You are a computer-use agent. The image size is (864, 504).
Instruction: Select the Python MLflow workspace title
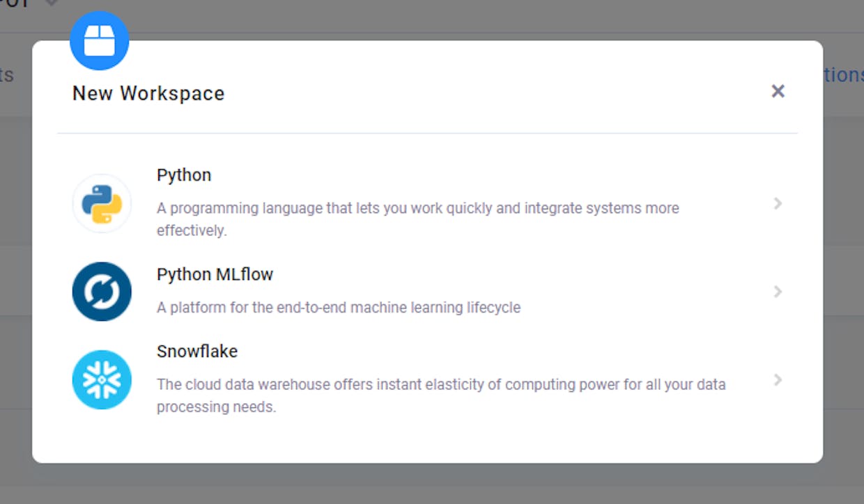pos(215,275)
